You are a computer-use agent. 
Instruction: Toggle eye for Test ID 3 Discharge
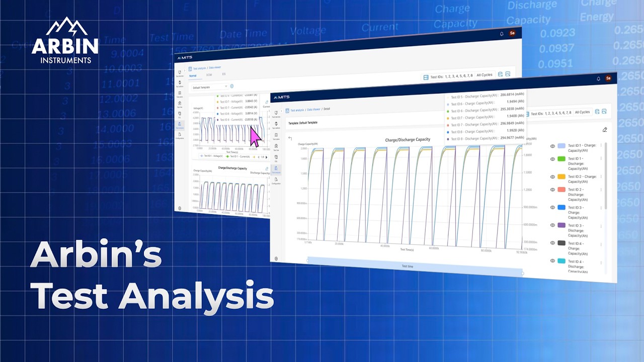[552, 225]
